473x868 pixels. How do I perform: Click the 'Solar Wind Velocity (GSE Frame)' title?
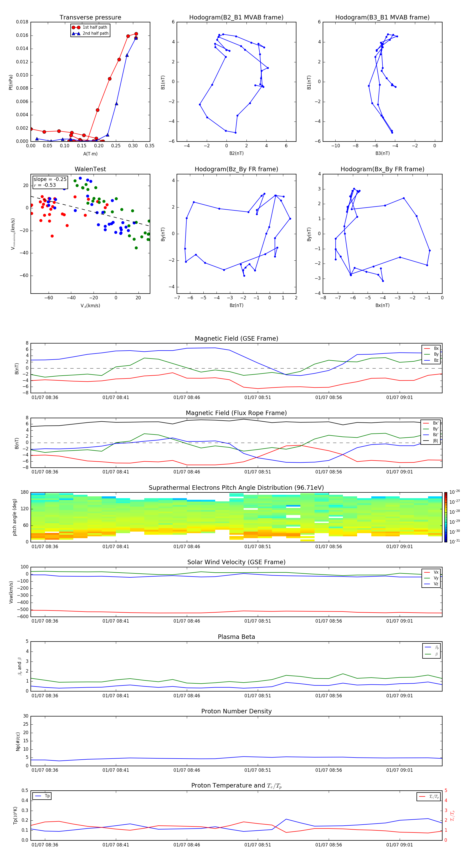(x=236, y=562)
